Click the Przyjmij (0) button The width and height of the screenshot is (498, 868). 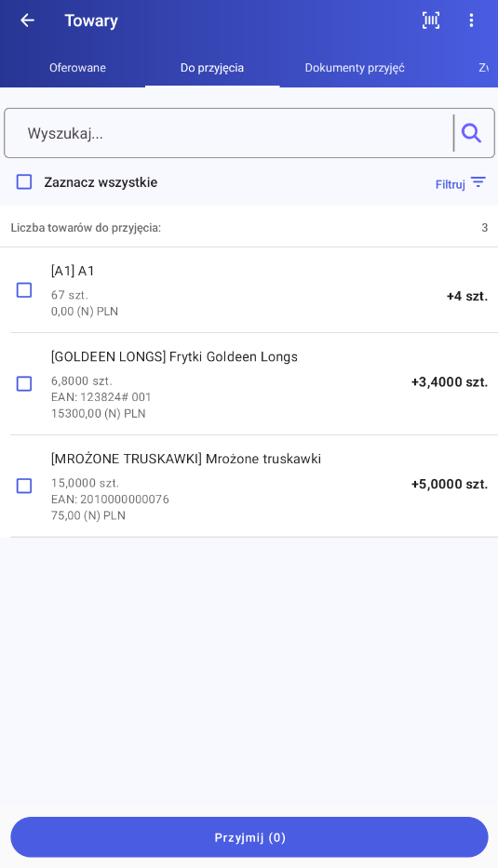point(249,837)
